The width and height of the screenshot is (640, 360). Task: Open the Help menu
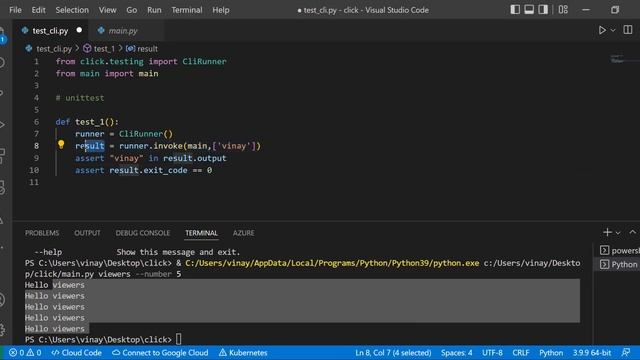pos(220,10)
